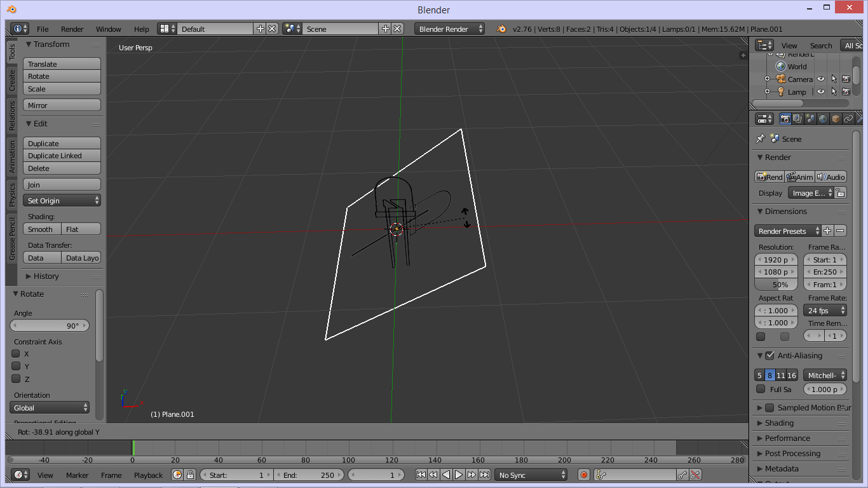Enable the Z constraint axis checkbox
The width and height of the screenshot is (868, 488).
(x=16, y=379)
